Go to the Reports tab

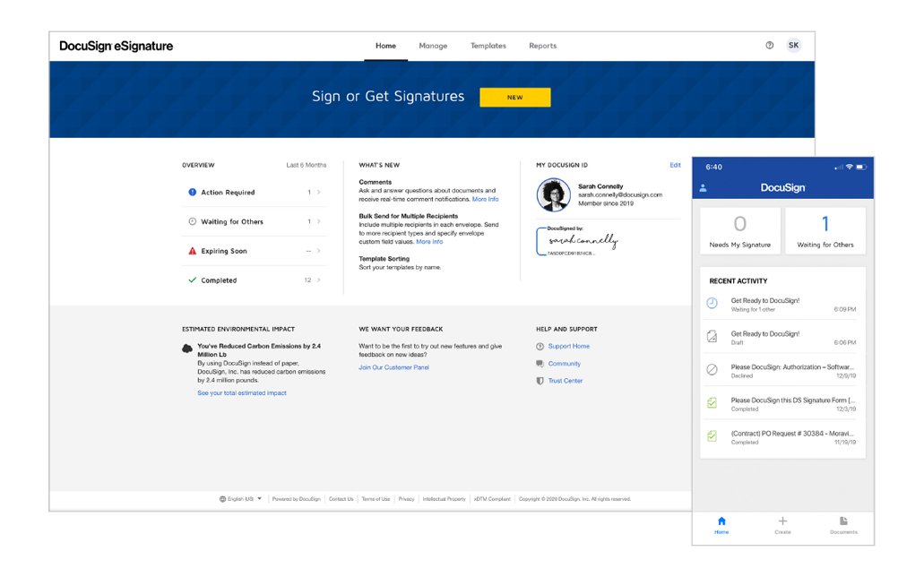[542, 46]
